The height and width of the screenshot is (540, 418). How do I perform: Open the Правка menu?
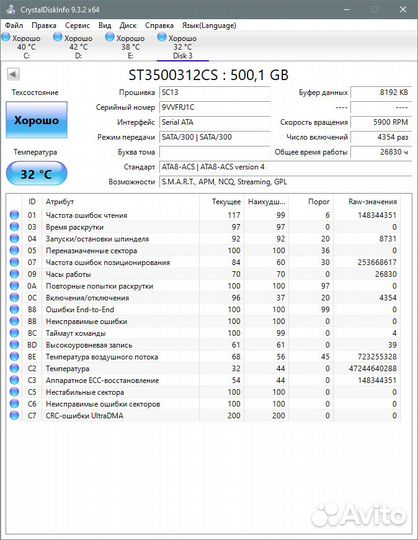(x=44, y=25)
